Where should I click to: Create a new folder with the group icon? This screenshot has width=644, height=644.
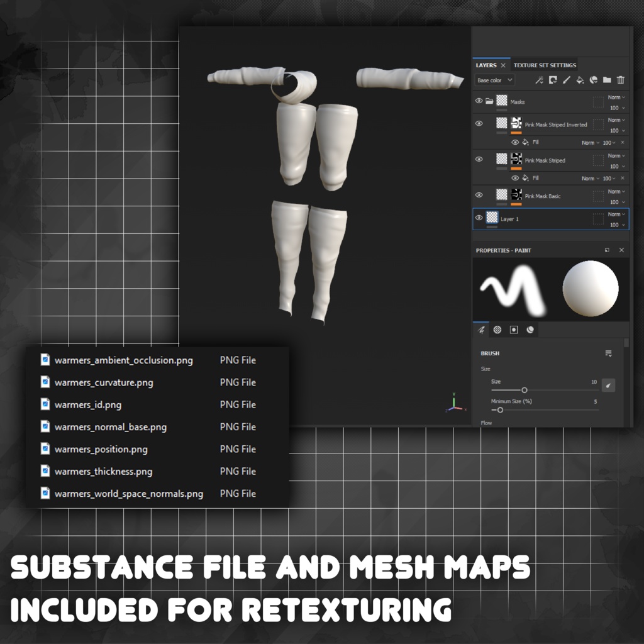[x=606, y=80]
